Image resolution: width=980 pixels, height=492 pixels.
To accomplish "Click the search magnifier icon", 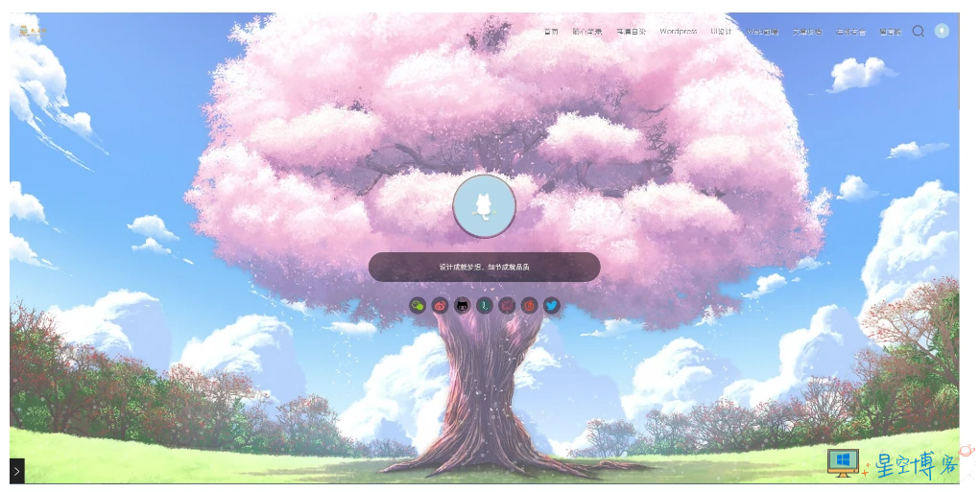I will [x=918, y=32].
